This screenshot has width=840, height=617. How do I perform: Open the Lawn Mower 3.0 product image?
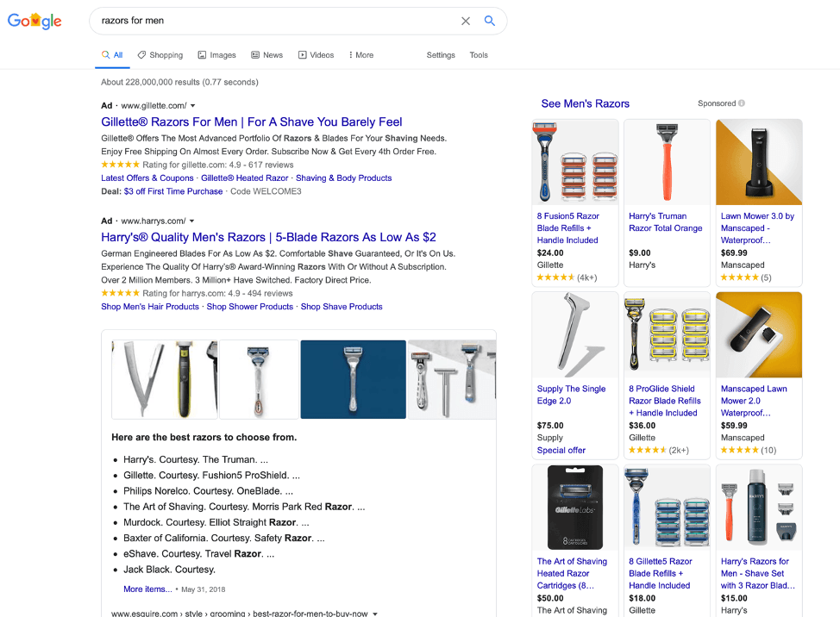759,162
